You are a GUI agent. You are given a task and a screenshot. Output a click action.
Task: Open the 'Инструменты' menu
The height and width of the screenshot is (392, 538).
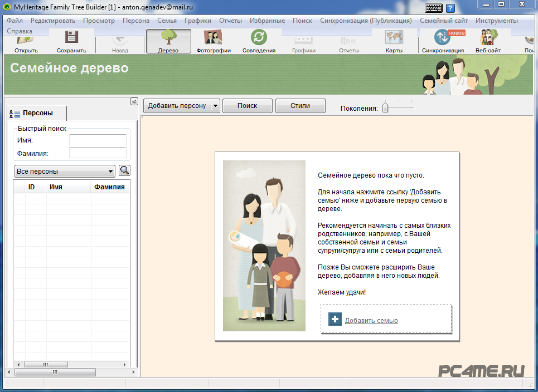pyautogui.click(x=496, y=21)
